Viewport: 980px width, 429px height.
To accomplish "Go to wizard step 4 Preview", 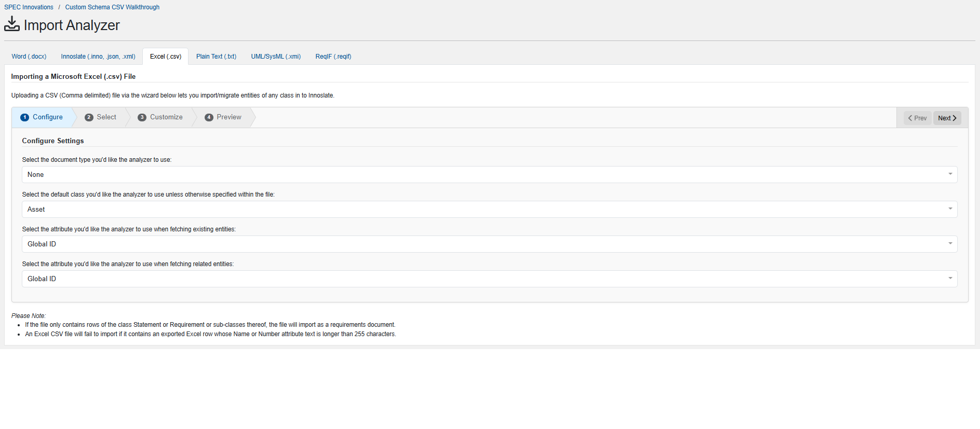I will click(x=223, y=117).
